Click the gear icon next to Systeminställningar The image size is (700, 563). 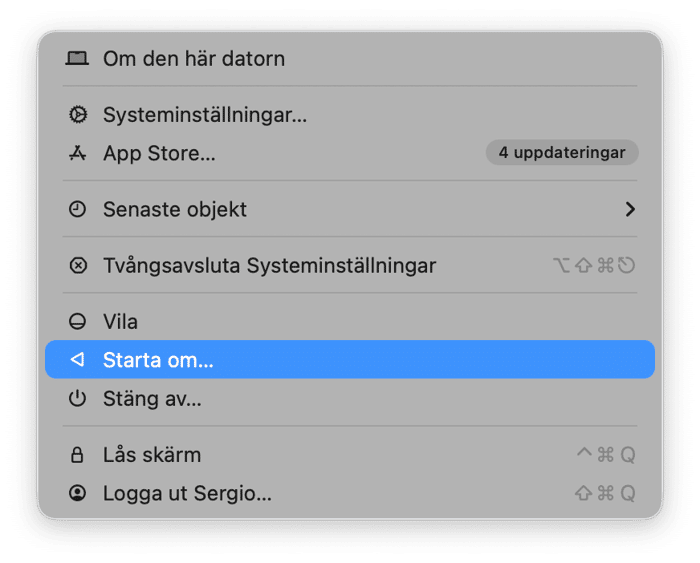tap(77, 115)
